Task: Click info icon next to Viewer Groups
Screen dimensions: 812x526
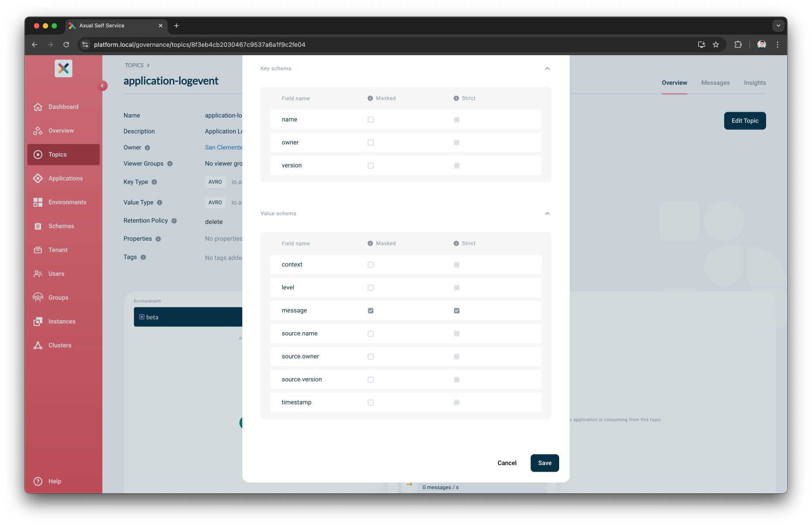Action: [x=170, y=164]
